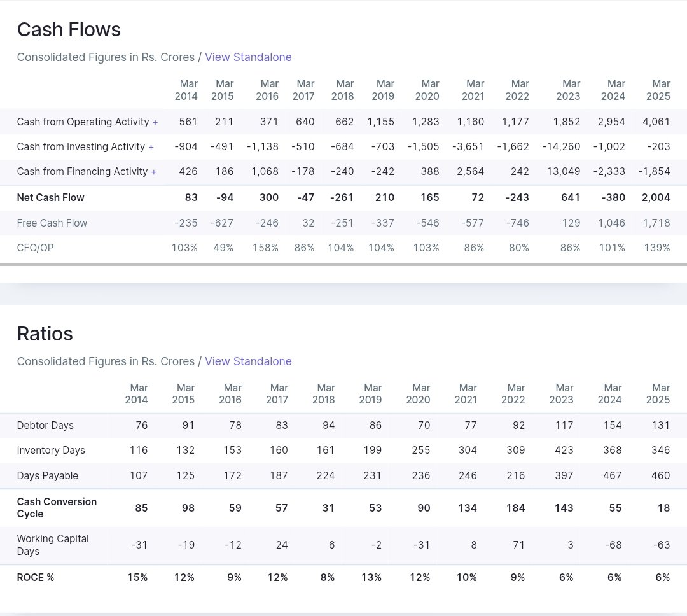Click Mar 2023 header in Ratios table
687x616 pixels.
point(561,394)
